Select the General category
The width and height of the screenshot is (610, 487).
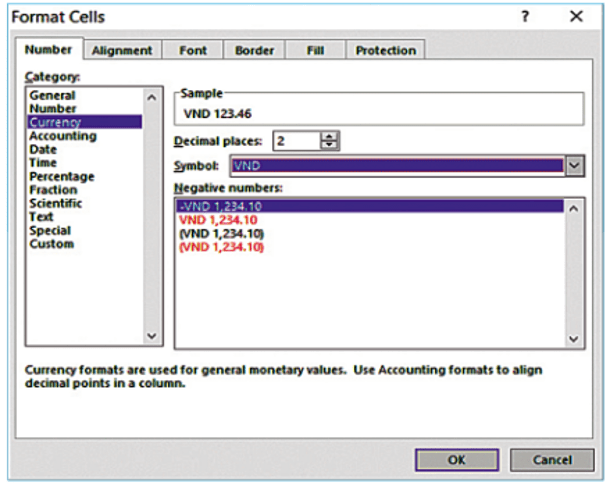pyautogui.click(x=53, y=95)
